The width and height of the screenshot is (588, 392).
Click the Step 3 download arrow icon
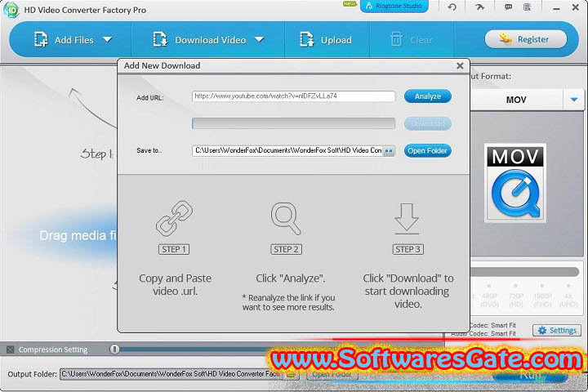coord(407,219)
